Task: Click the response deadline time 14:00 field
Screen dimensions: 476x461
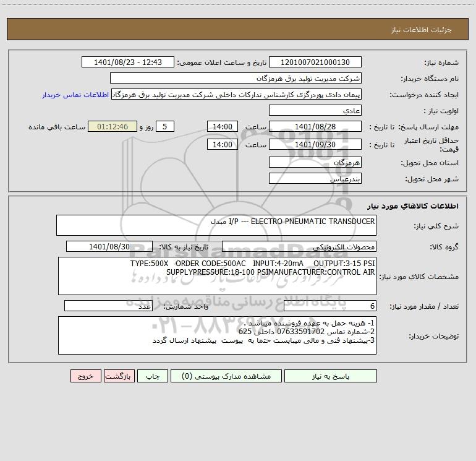Action: (x=222, y=126)
